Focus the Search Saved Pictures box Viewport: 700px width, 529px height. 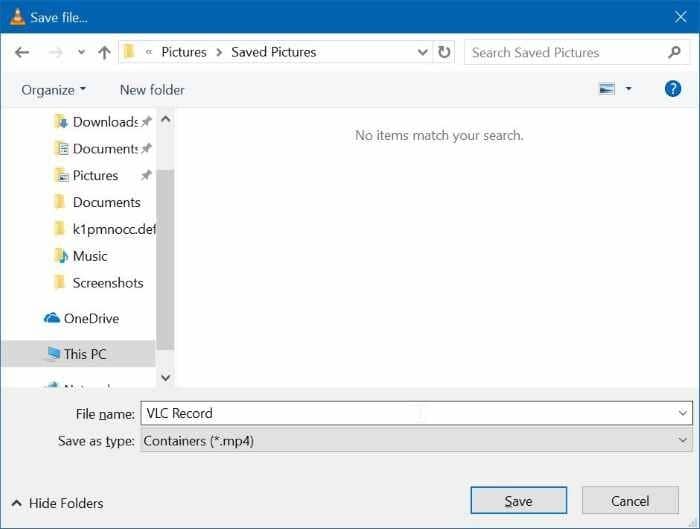[x=577, y=52]
